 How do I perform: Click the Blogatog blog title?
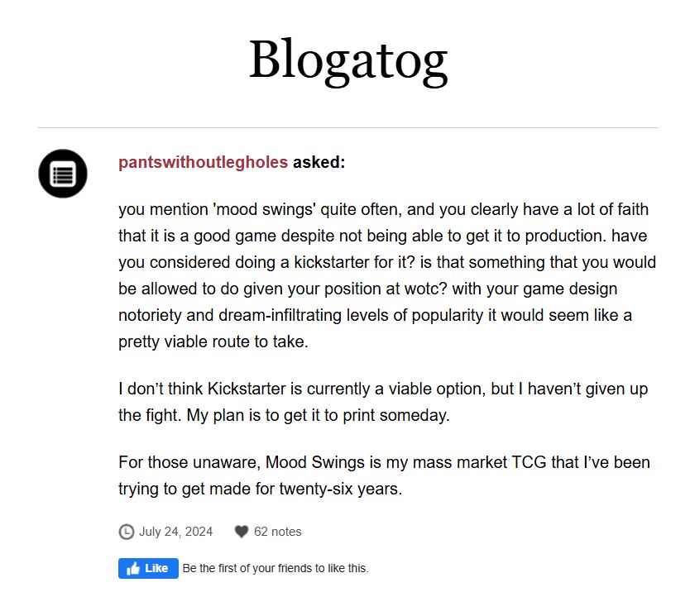pos(347,60)
